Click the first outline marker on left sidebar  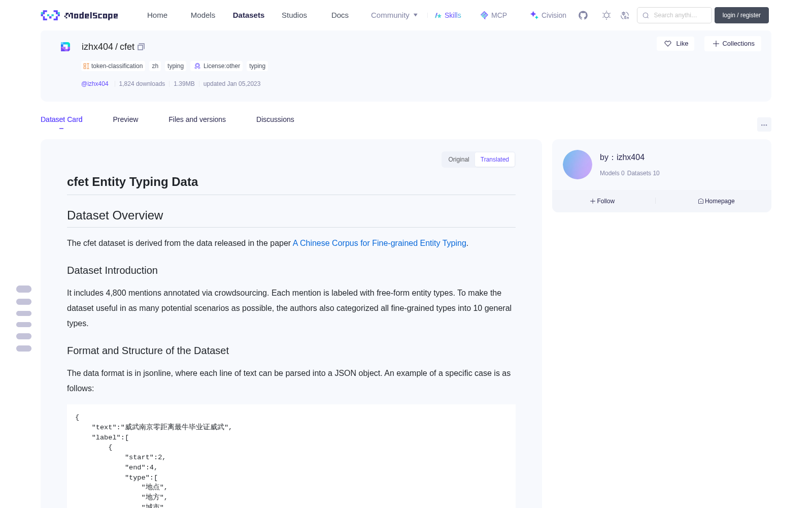pos(24,289)
